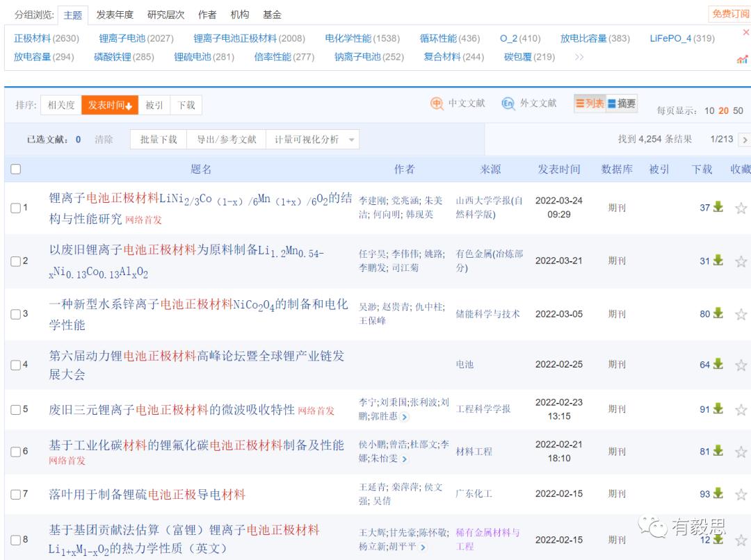
Task: Switch to the 基金 tab
Action: coord(273,14)
